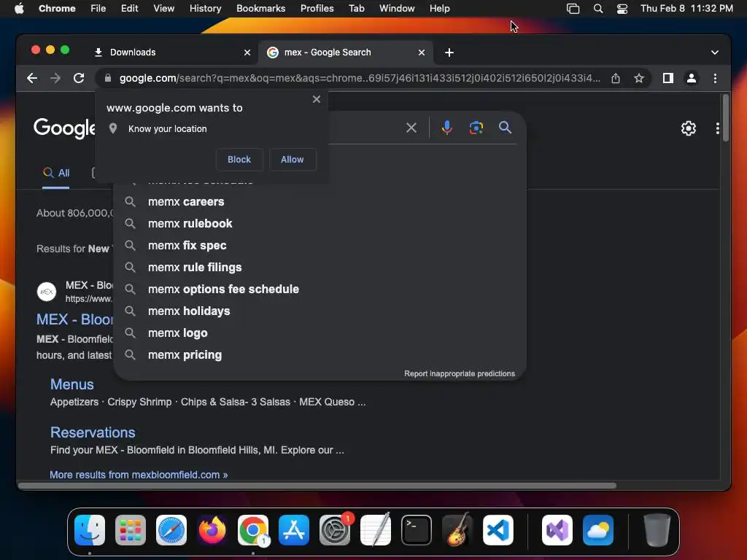Share this page via share icon

(616, 78)
